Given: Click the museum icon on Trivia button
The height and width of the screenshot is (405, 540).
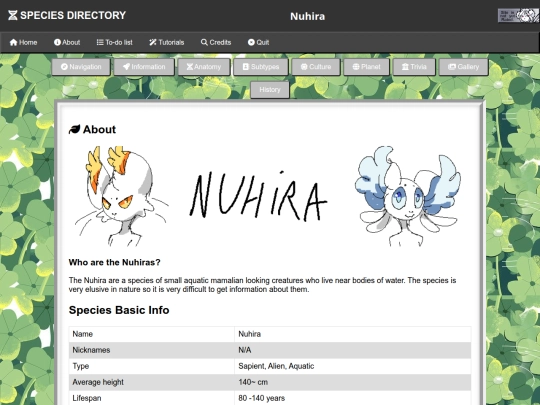Looking at the screenshot, I should point(405,67).
